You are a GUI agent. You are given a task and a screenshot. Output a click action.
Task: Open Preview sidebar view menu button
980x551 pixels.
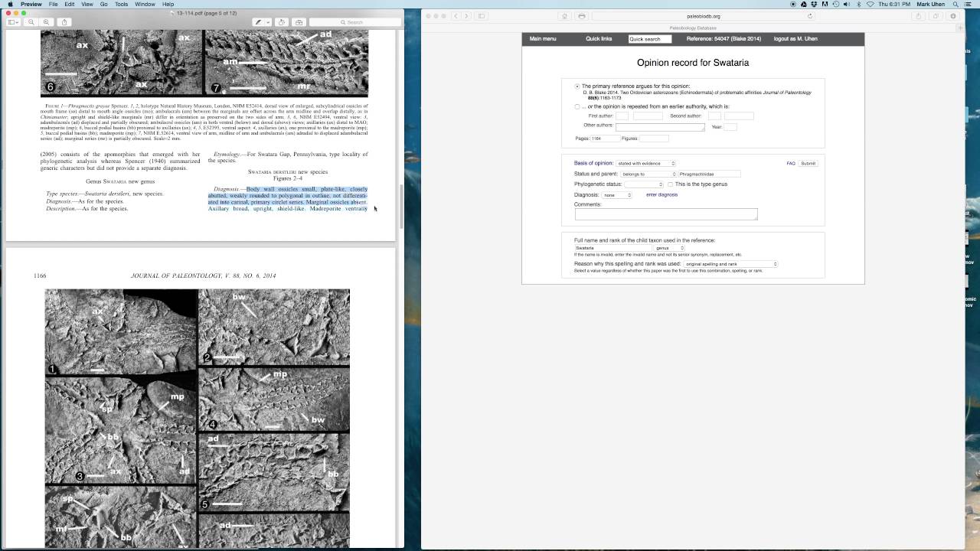(13, 22)
